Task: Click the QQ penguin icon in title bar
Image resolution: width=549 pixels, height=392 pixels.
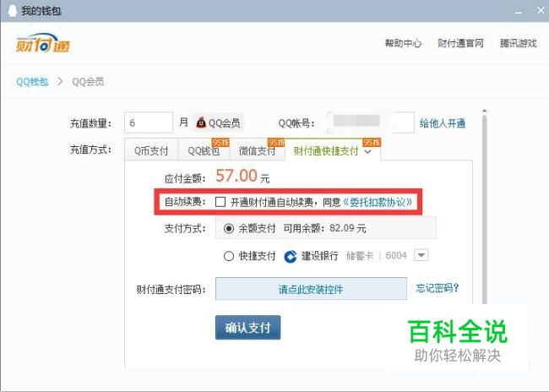Action: pos(13,11)
